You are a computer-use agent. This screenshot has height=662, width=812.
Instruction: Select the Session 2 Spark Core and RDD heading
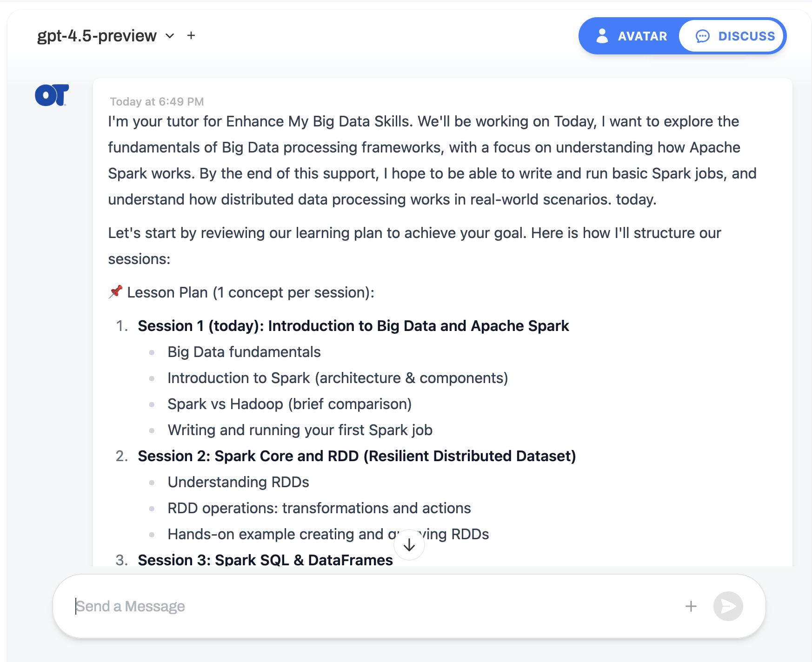click(357, 456)
